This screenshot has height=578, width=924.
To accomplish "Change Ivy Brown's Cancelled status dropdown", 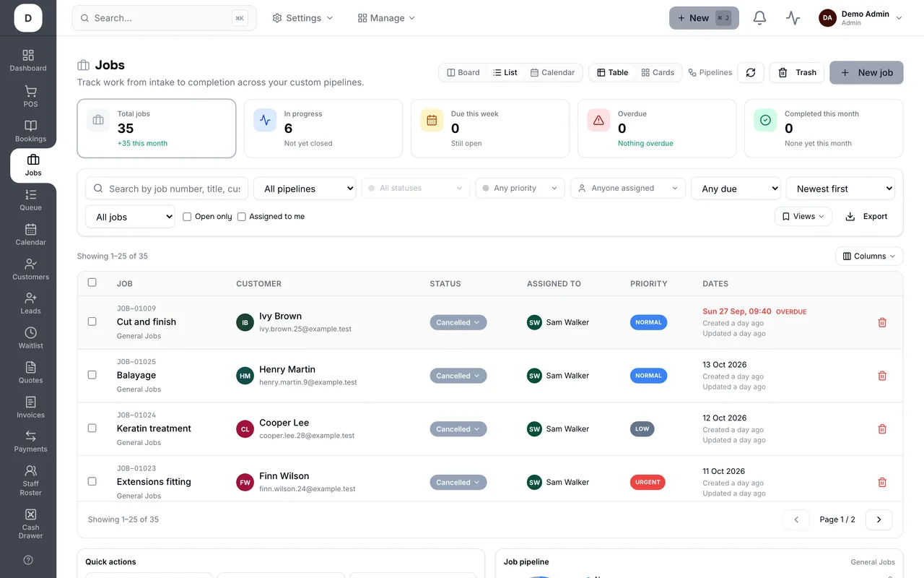I will [x=458, y=322].
